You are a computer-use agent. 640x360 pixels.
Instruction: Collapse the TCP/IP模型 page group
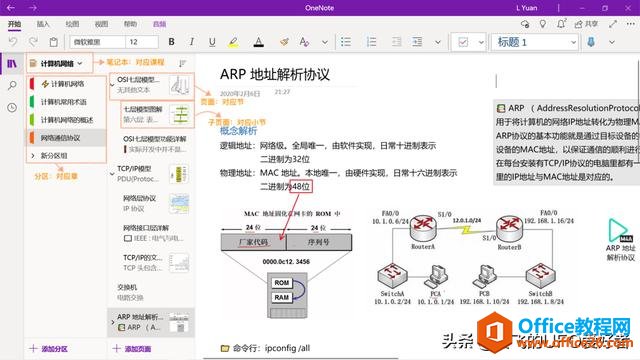point(112,174)
